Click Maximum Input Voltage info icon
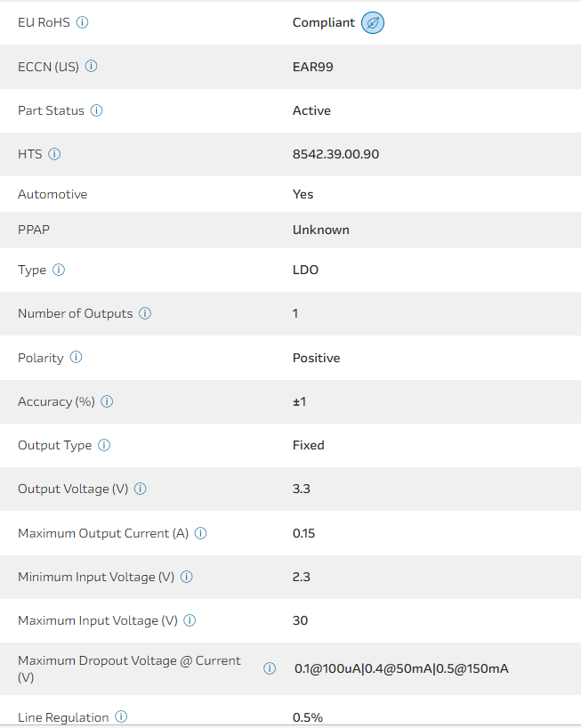 coord(190,620)
